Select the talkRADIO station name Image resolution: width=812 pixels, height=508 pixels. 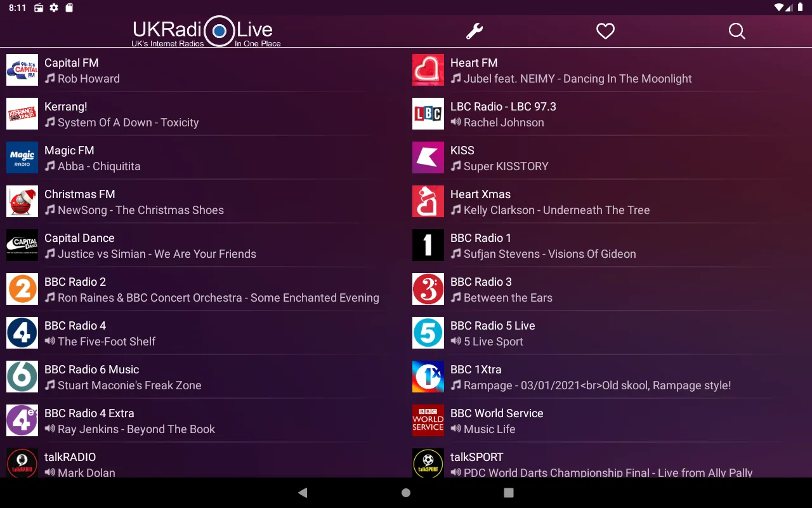click(x=70, y=457)
